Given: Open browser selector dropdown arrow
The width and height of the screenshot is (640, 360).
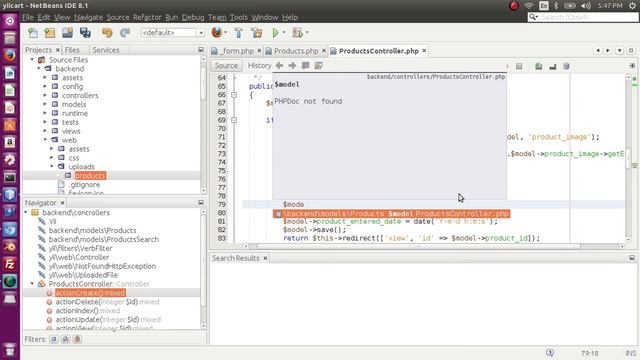Looking at the screenshot, I should 226,33.
